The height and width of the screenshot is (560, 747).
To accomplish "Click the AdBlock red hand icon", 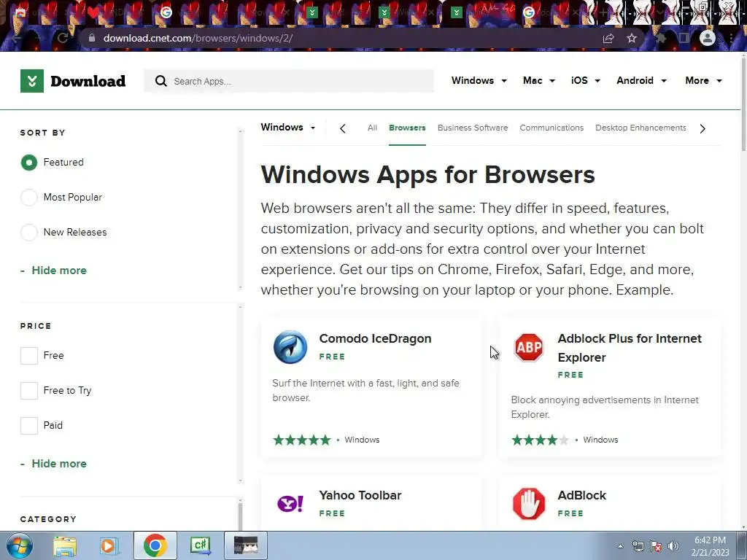I will [529, 504].
